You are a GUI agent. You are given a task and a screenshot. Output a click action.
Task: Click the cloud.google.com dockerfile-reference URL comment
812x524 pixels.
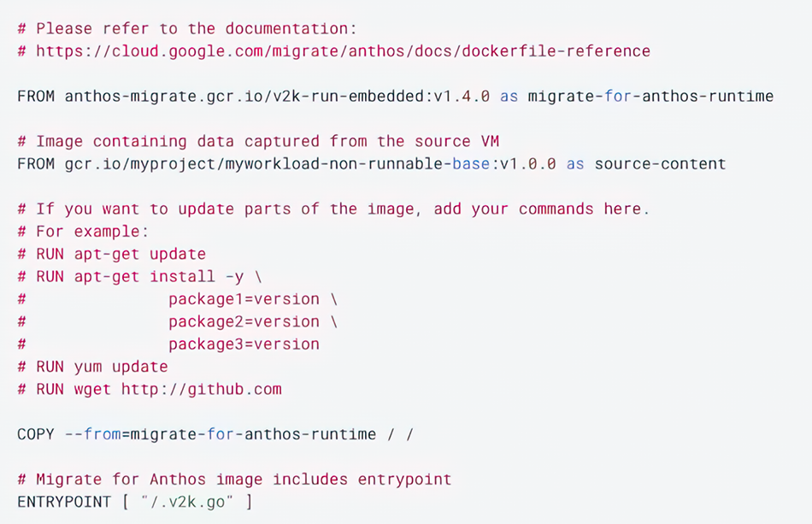point(333,51)
